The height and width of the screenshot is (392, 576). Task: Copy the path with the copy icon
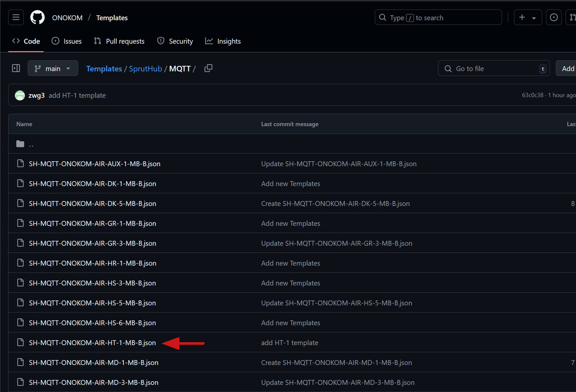pos(209,68)
